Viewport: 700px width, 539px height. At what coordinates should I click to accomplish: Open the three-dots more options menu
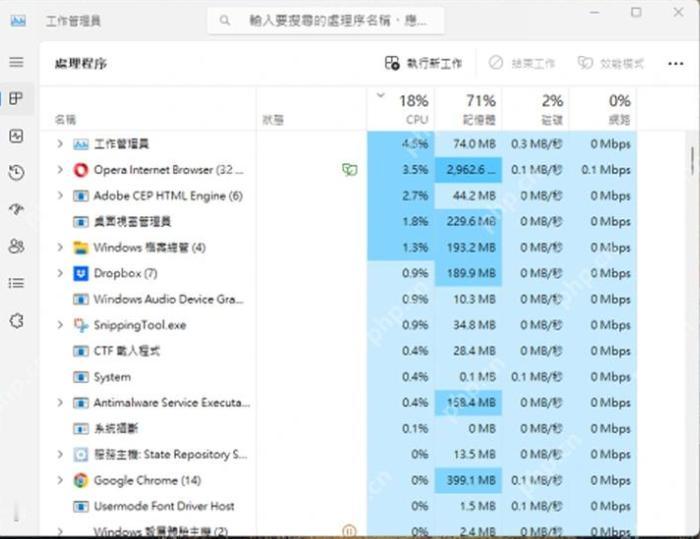(675, 64)
